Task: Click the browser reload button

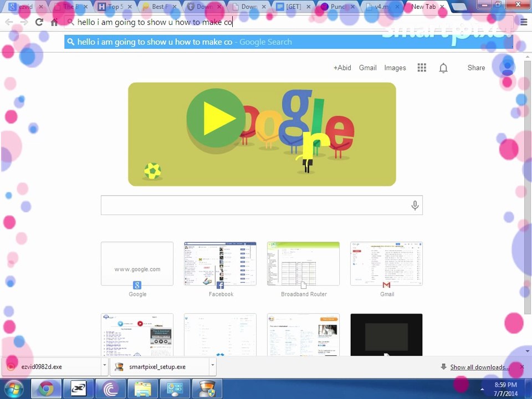Action: 39,22
